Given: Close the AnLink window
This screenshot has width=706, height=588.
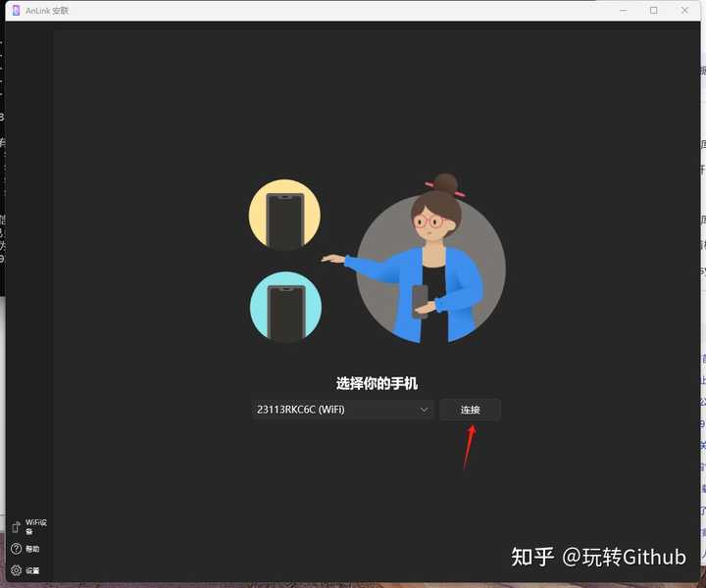Looking at the screenshot, I should pos(683,10).
